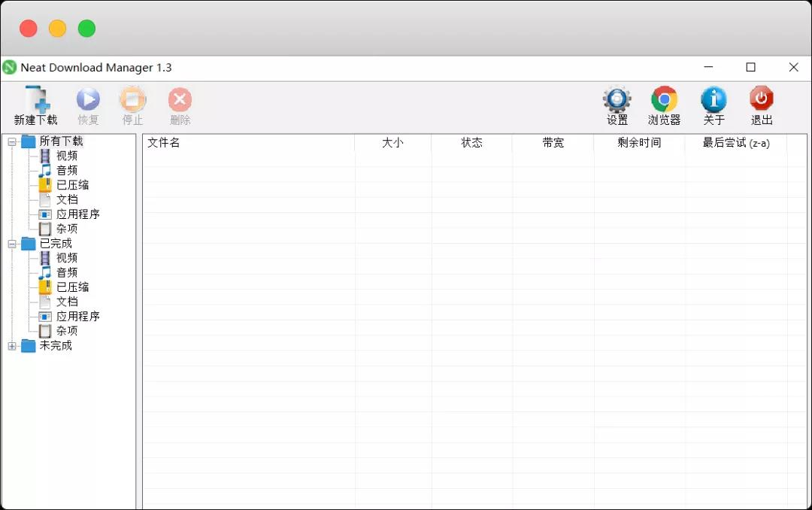Click the Resume (恢复) play icon
This screenshot has height=510, width=812.
(88, 99)
